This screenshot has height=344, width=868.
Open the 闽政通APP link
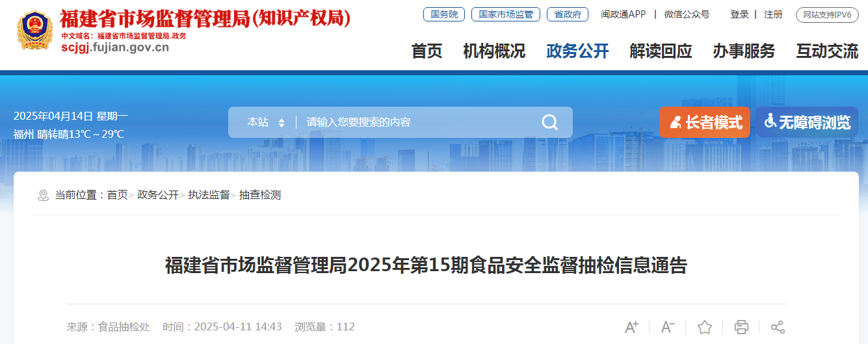coord(623,14)
